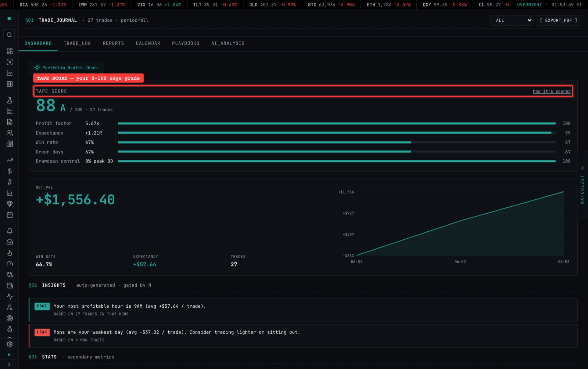Click the win rate value 66.7%
The width and height of the screenshot is (588, 369).
(44, 264)
